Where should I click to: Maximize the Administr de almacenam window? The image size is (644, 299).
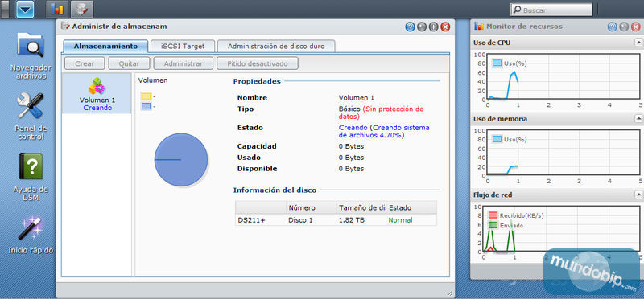point(433,27)
